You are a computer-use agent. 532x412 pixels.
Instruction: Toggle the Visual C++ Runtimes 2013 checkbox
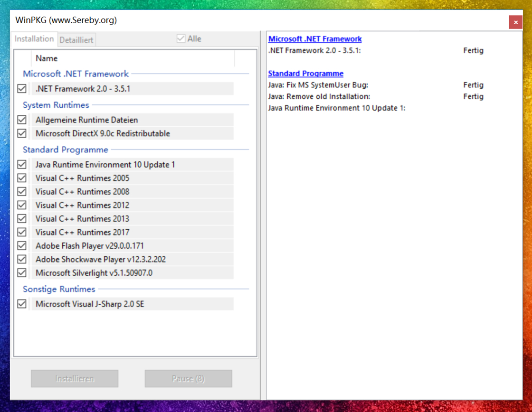click(22, 219)
